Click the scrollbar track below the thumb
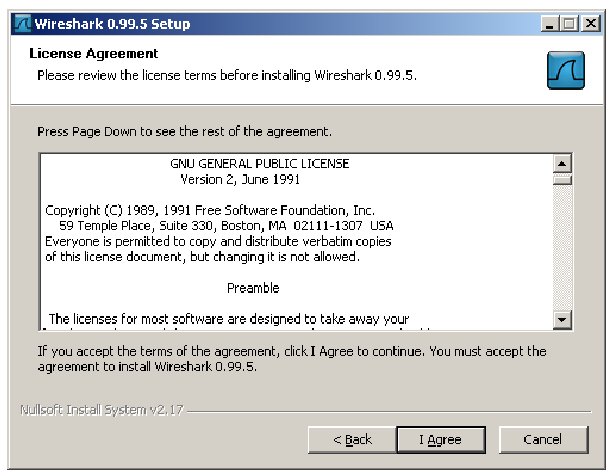The width and height of the screenshot is (614, 476). click(x=562, y=248)
